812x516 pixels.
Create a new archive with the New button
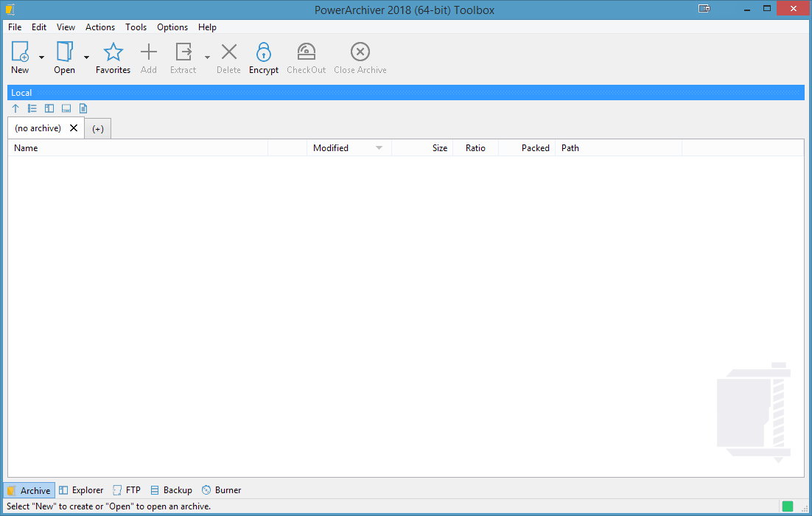(20, 57)
